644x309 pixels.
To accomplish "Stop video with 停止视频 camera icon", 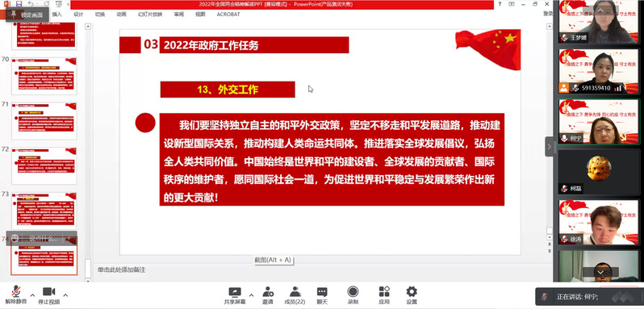I will [x=49, y=295].
